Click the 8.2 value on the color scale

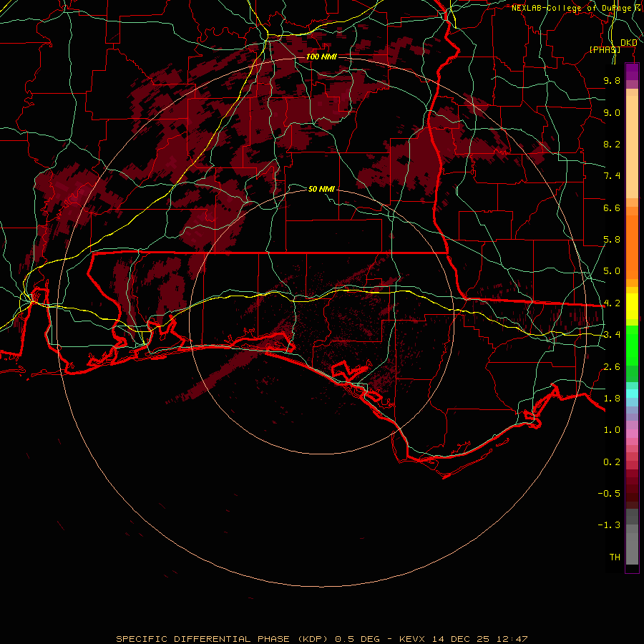[612, 144]
